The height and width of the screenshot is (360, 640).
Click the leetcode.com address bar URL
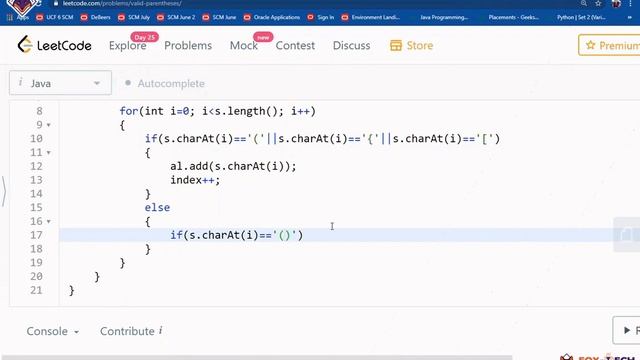pos(122,3)
